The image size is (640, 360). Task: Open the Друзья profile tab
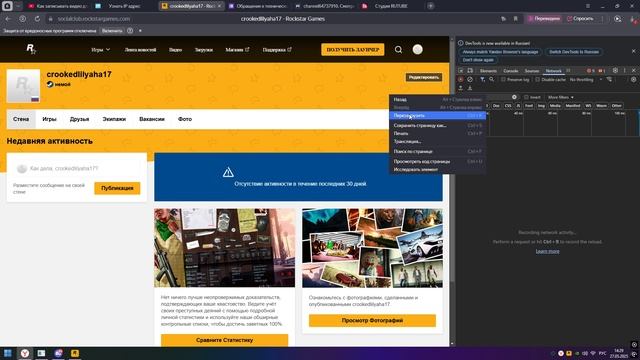point(79,119)
